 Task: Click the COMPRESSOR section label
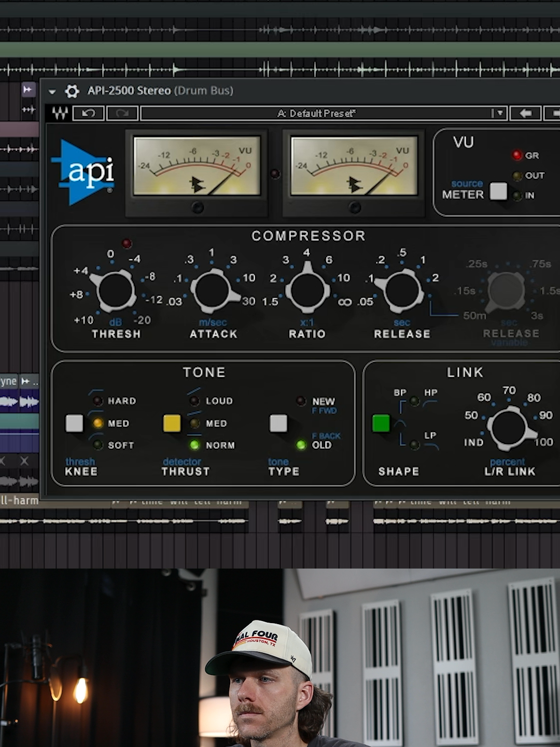pyautogui.click(x=309, y=236)
